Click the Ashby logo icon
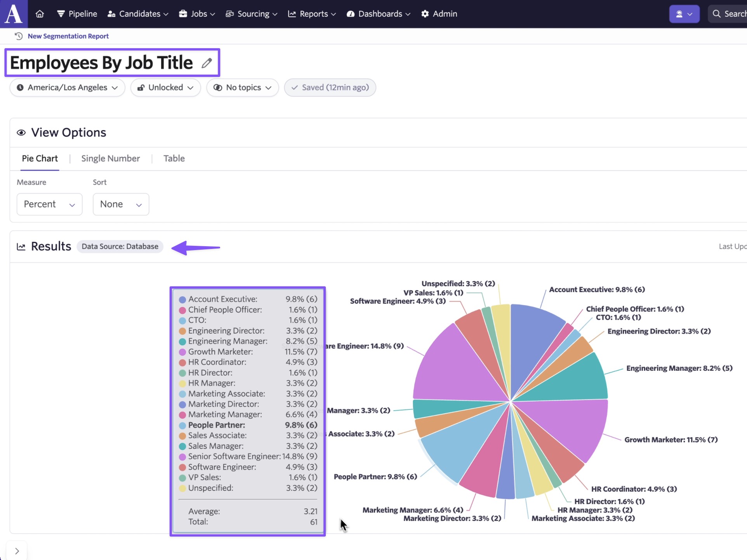The image size is (747, 560). [x=14, y=14]
